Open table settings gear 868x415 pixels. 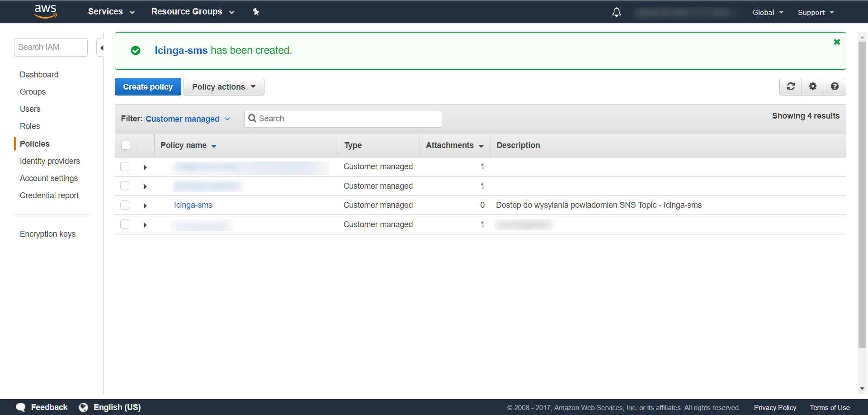click(813, 86)
